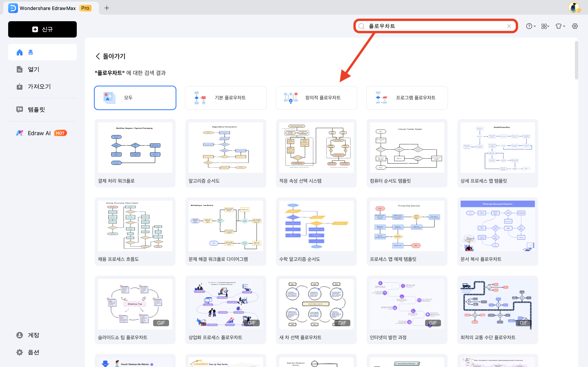Viewport: 588px width, 367px height.
Task: Click the search magnifier icon
Action: [x=361, y=26]
